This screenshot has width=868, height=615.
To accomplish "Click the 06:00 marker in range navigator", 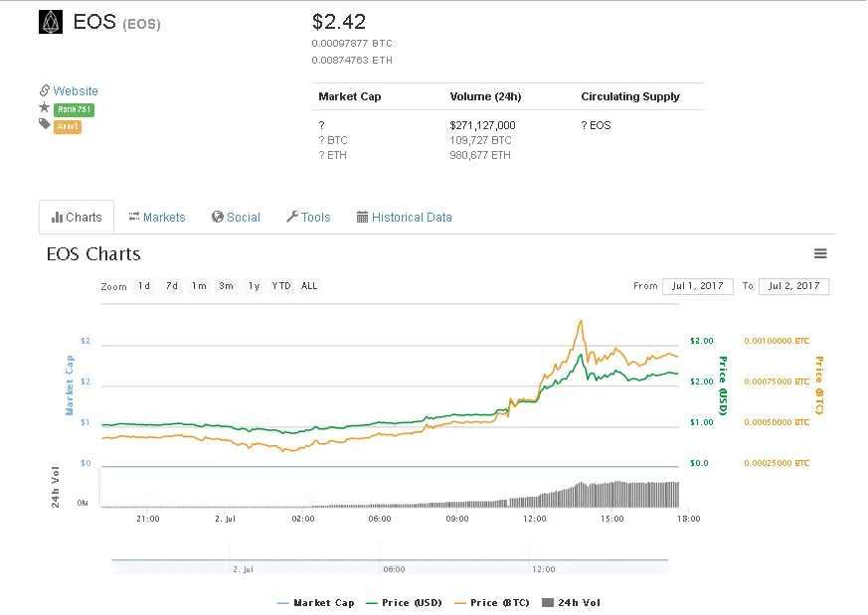I will click(x=394, y=569).
